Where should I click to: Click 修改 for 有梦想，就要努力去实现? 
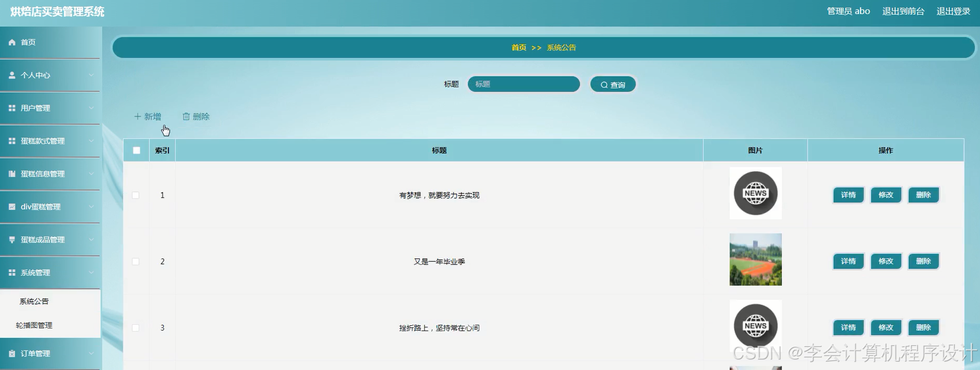pos(886,195)
